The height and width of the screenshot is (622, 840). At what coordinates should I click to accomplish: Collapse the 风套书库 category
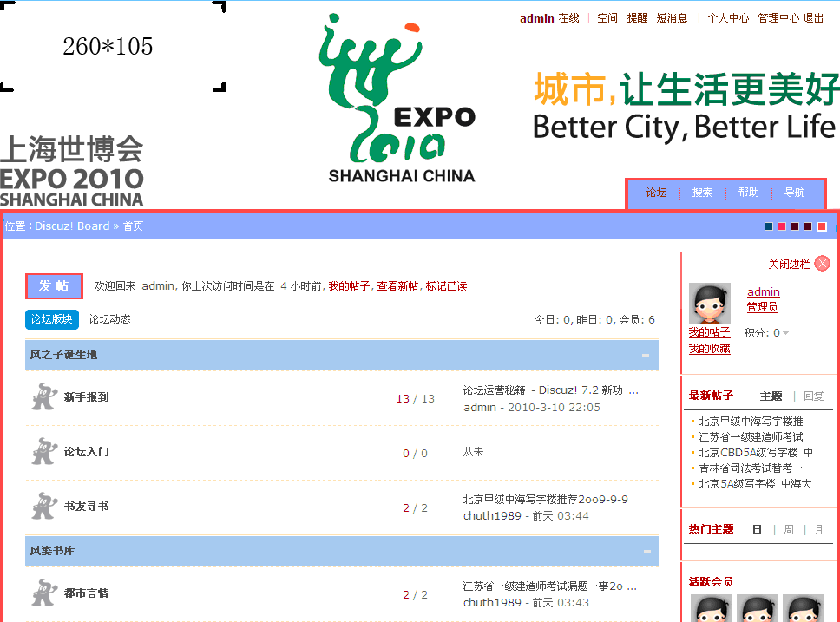pyautogui.click(x=646, y=551)
